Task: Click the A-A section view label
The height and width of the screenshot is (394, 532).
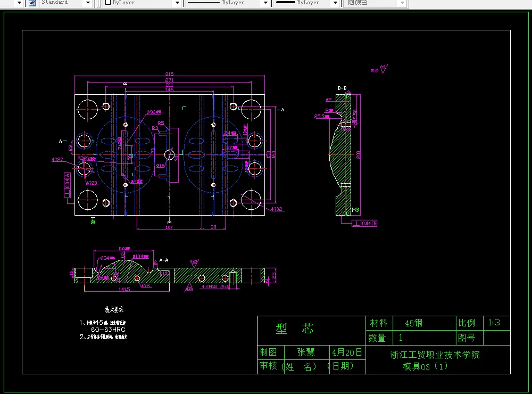Action: (x=164, y=260)
